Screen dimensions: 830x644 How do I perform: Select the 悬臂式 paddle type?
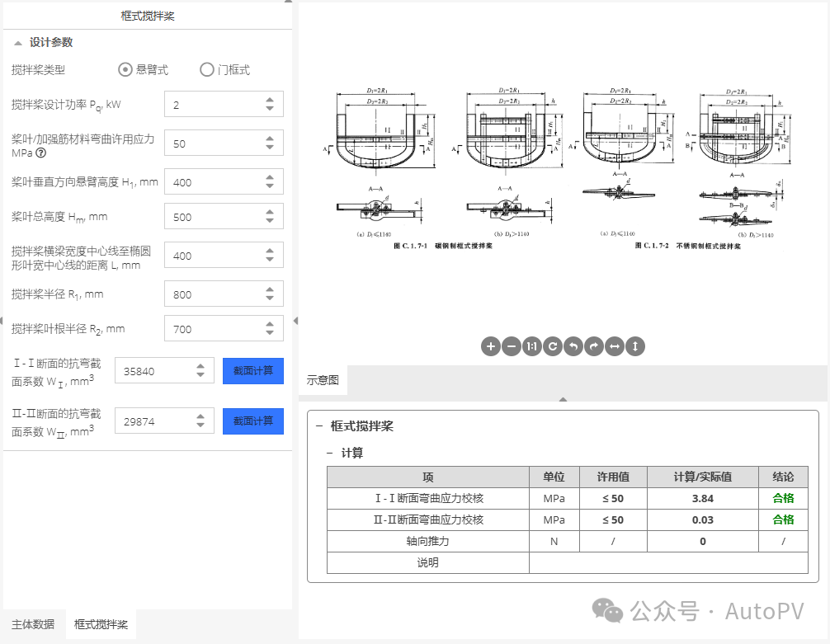coord(124,69)
